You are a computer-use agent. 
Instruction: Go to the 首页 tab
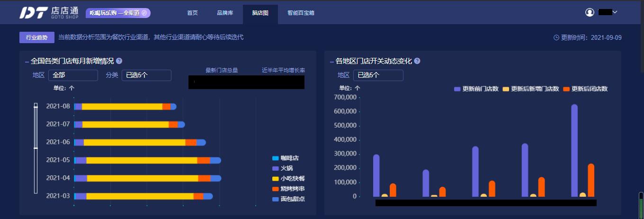[192, 13]
